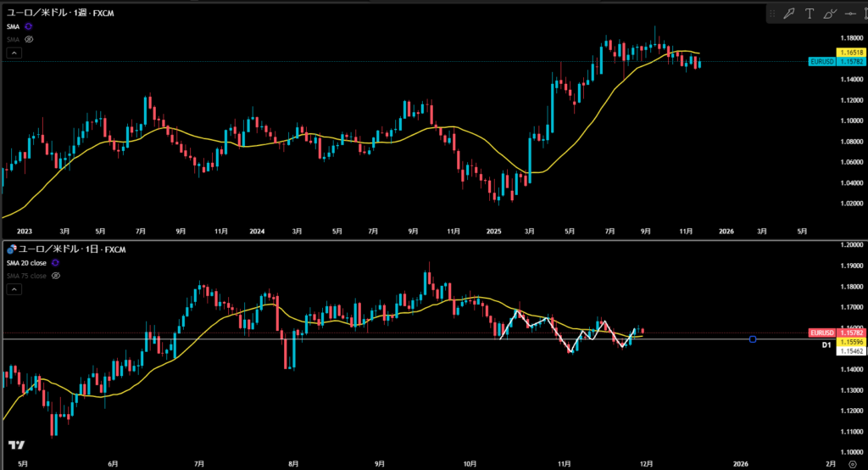Click the TradingView logo in bottom-left corner
Viewport: 868px width, 470px height.
pyautogui.click(x=16, y=445)
